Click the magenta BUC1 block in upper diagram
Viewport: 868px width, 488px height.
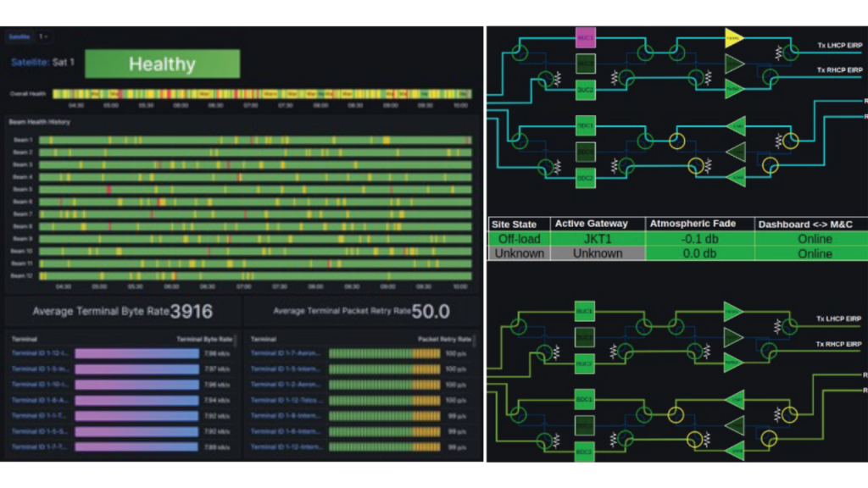click(x=585, y=37)
